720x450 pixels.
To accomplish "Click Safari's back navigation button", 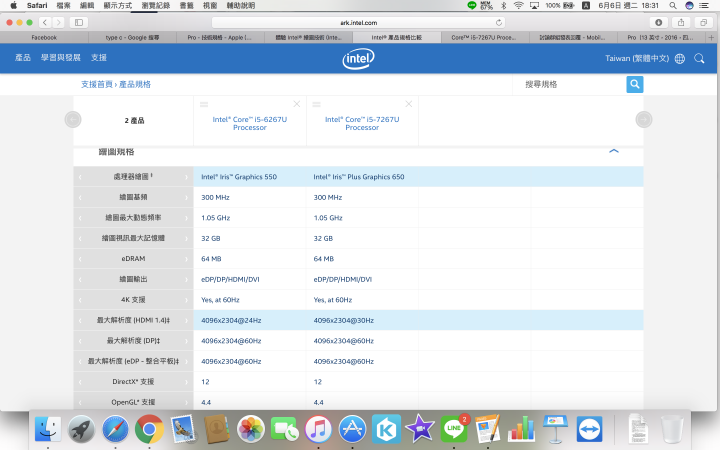I will [x=45, y=22].
